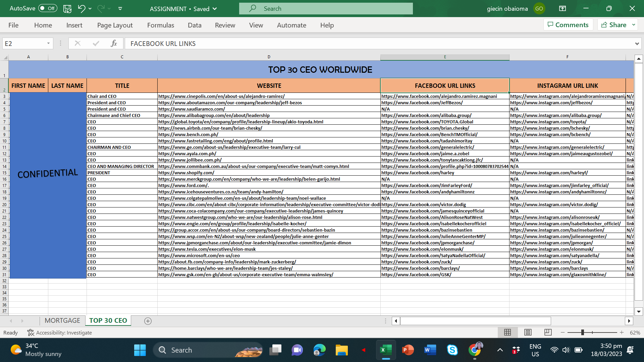The image size is (644, 362).
Task: Expand the Name Box dropdown arrow
Action: coord(48,43)
